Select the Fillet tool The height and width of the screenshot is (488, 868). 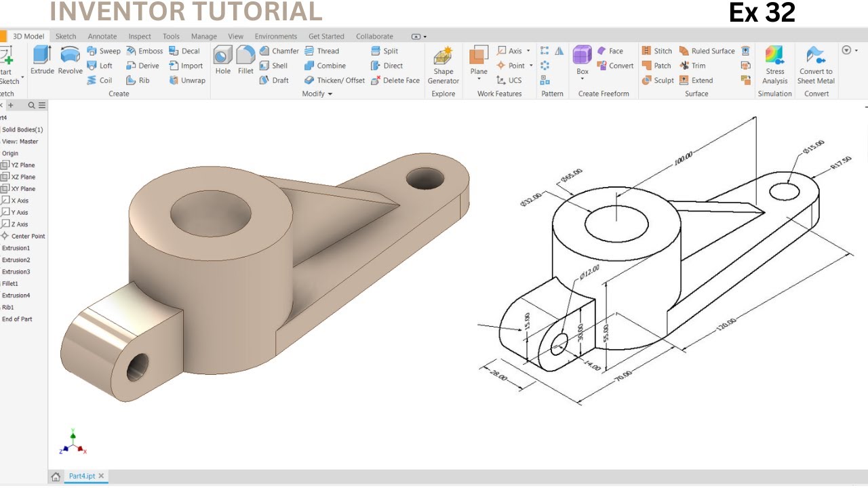coord(245,60)
